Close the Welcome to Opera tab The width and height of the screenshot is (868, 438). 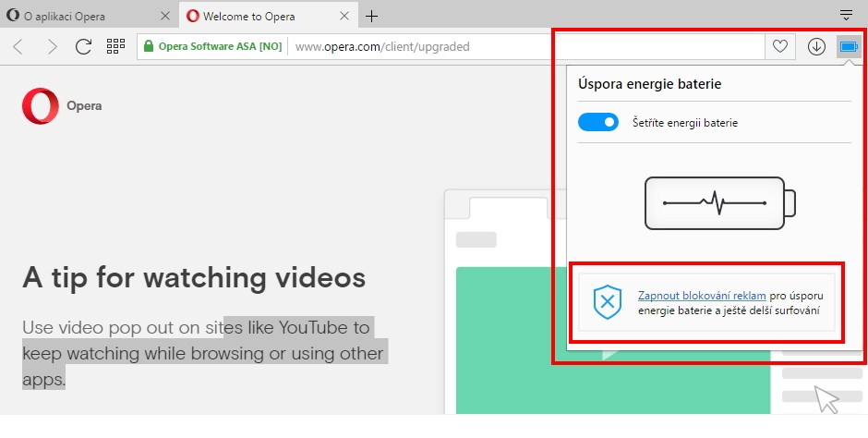pyautogui.click(x=344, y=16)
